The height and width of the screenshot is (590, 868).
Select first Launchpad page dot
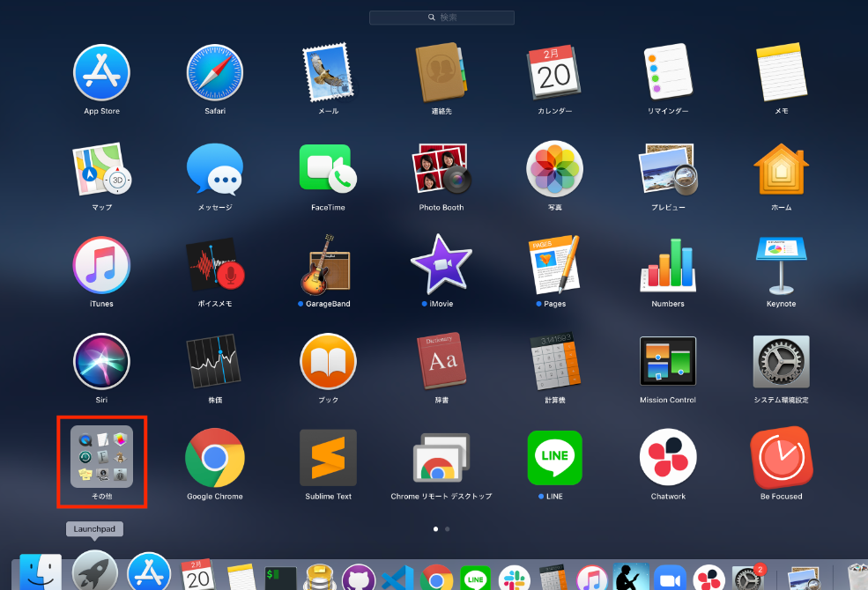435,529
